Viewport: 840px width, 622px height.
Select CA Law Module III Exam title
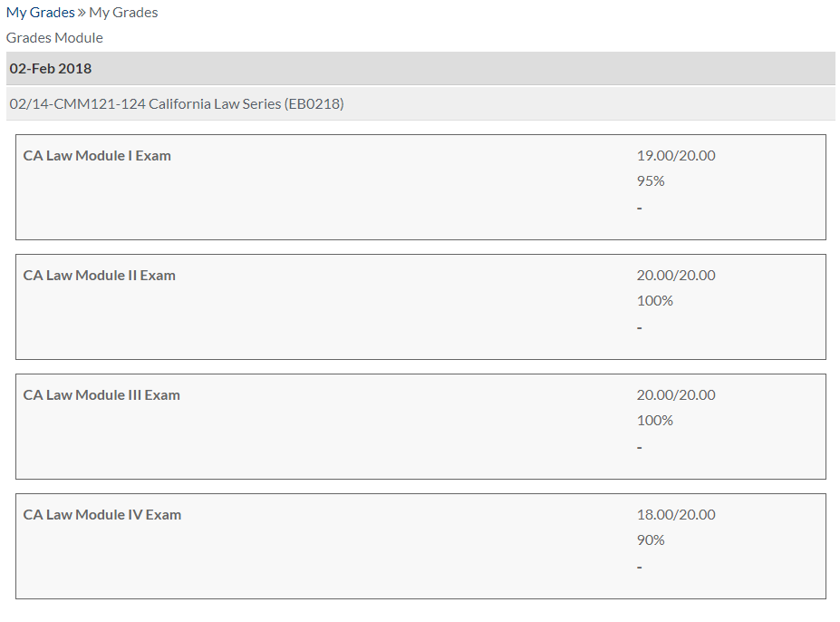coord(101,395)
